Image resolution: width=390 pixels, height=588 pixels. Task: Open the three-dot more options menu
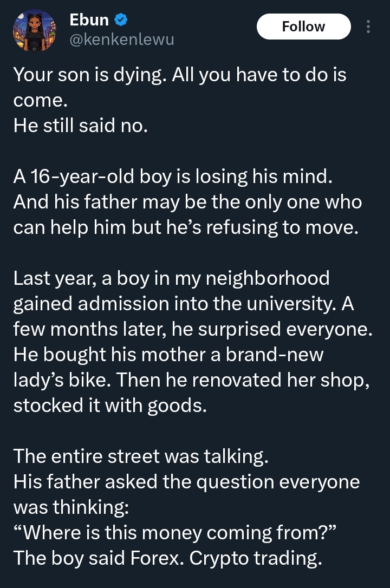point(368,27)
